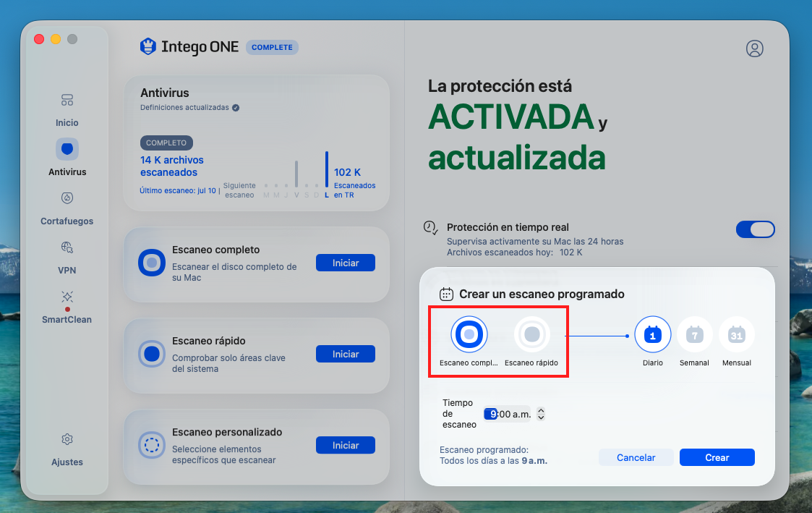The image size is (812, 513).
Task: Select the Antivirus shield icon in sidebar
Action: (67, 149)
